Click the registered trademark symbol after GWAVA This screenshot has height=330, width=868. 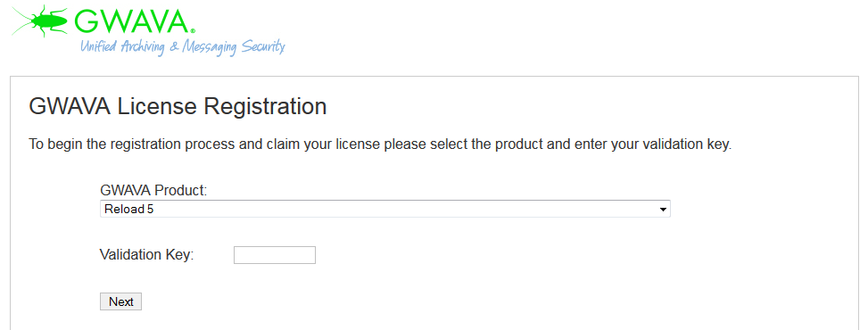click(x=193, y=31)
